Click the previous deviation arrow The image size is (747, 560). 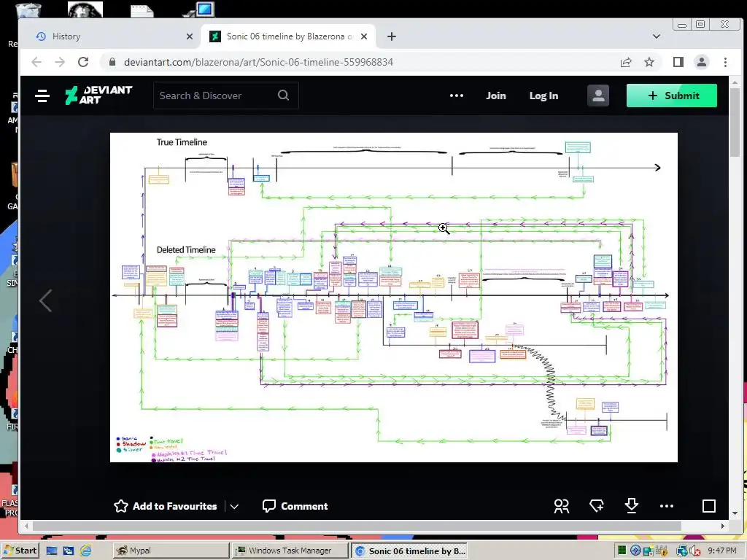pos(46,300)
